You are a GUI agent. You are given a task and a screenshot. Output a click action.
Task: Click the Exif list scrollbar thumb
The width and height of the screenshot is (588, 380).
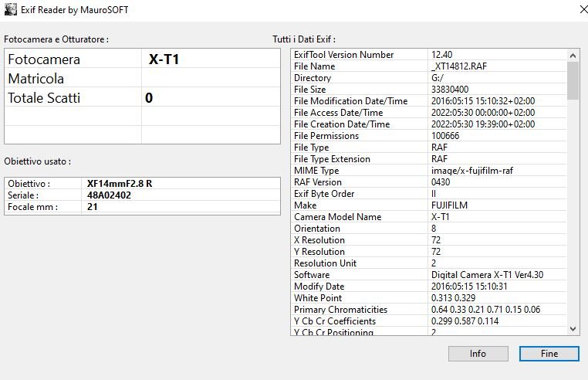pos(573,81)
